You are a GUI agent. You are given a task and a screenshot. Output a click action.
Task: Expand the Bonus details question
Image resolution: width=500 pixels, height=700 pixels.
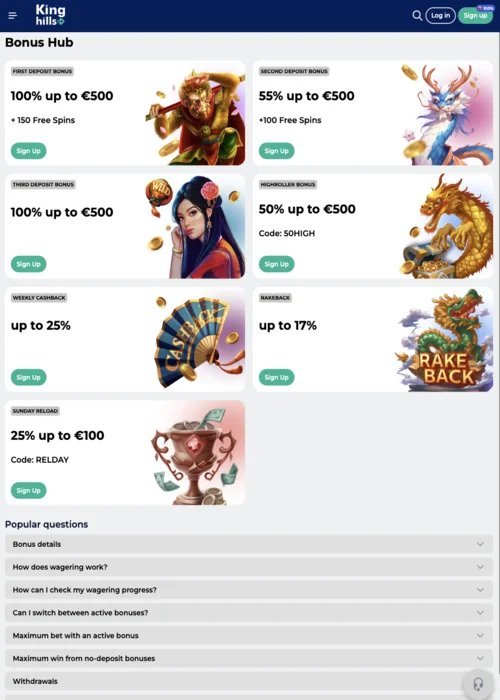click(249, 544)
